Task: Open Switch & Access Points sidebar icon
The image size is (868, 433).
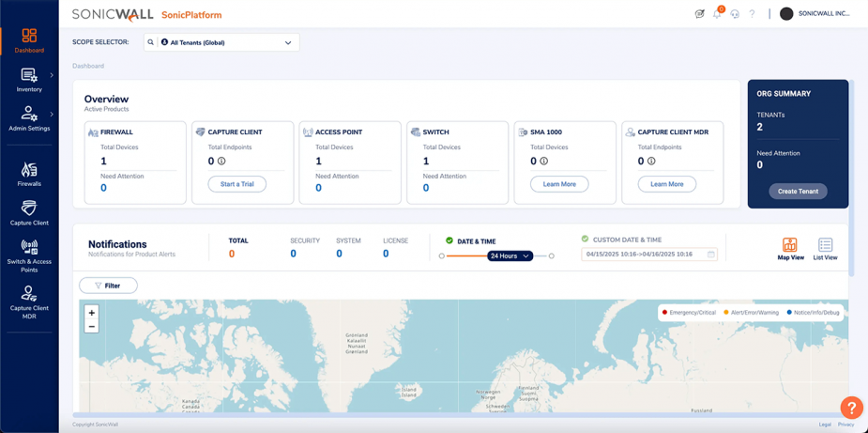Action: pyautogui.click(x=29, y=247)
